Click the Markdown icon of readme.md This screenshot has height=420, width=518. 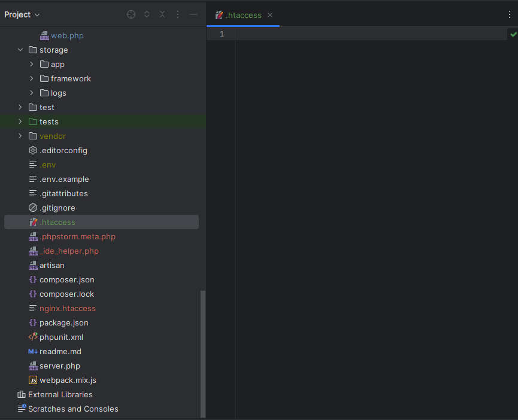click(33, 351)
